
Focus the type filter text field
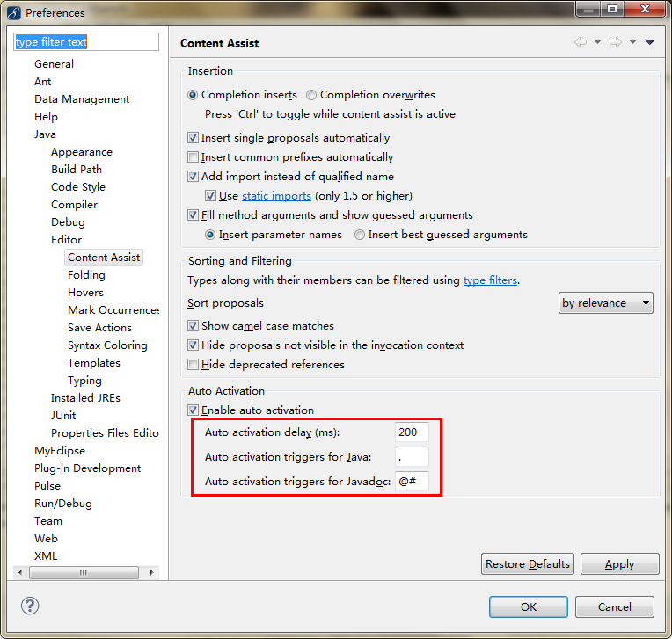pos(86,42)
